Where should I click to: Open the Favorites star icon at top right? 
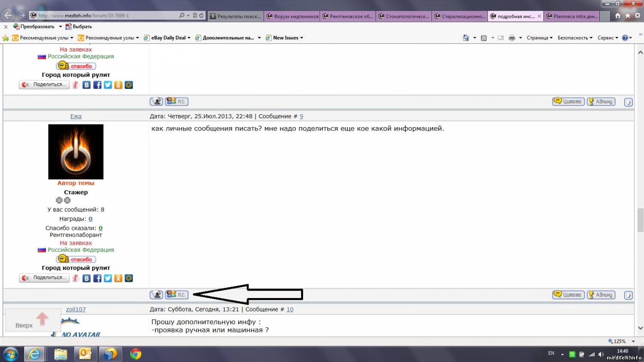[x=628, y=15]
